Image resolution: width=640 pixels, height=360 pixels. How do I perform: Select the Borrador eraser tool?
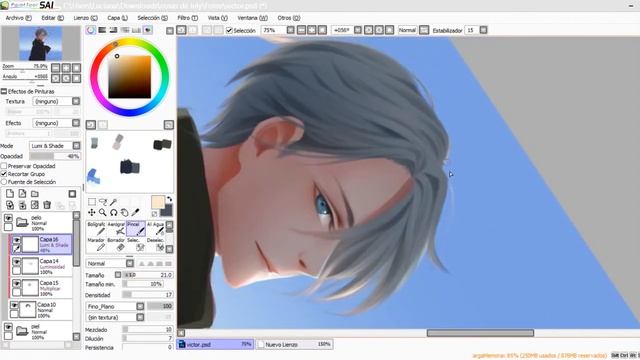tap(116, 244)
